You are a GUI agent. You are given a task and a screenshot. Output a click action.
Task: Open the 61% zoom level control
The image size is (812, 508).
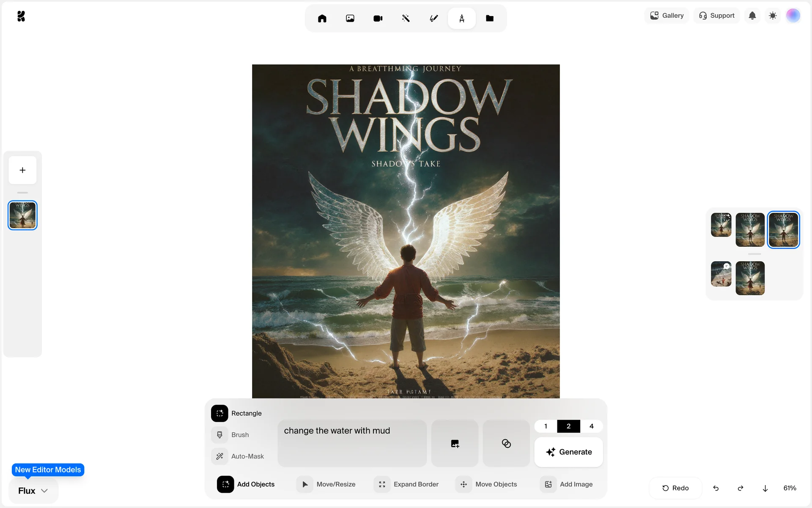pos(790,488)
